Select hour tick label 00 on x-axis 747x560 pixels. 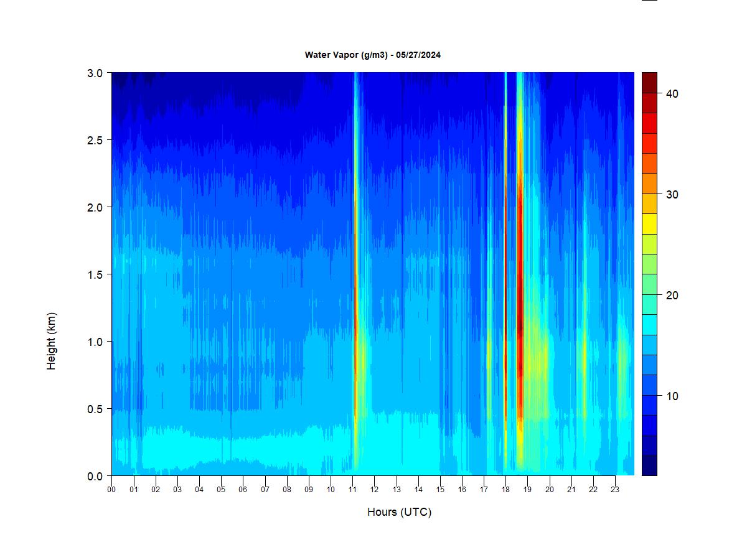click(111, 490)
